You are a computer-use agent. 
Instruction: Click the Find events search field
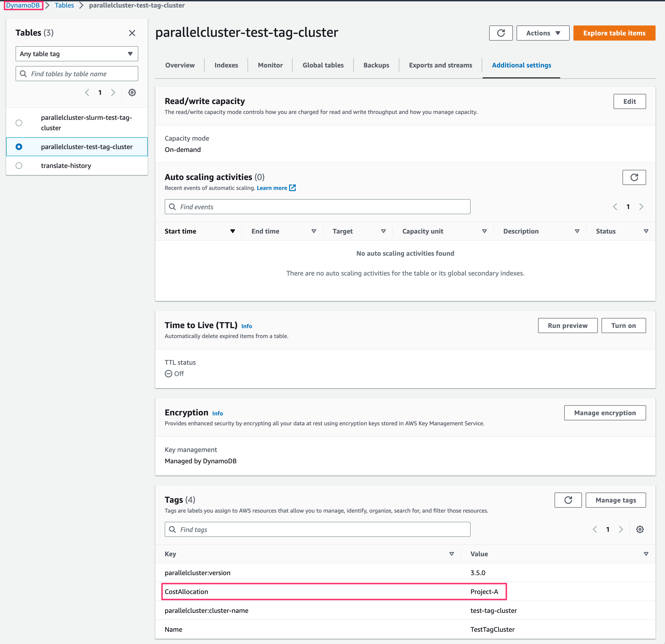(x=317, y=206)
